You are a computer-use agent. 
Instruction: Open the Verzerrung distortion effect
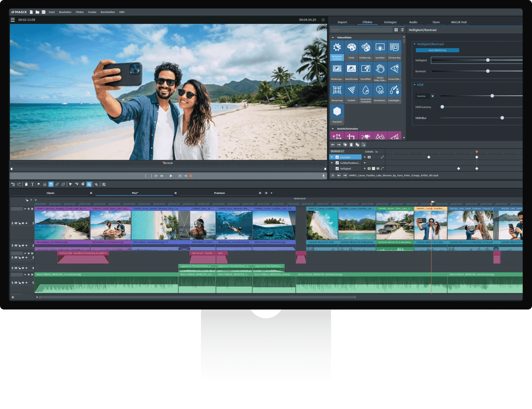tap(337, 93)
